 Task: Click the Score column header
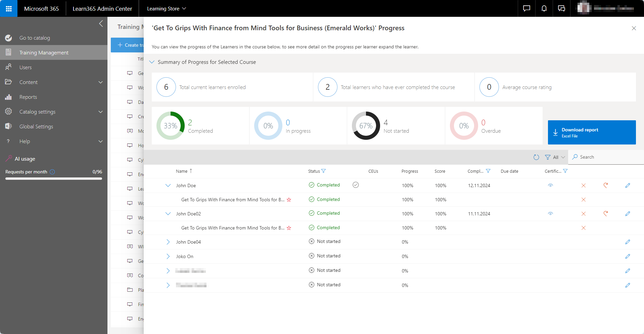440,171
